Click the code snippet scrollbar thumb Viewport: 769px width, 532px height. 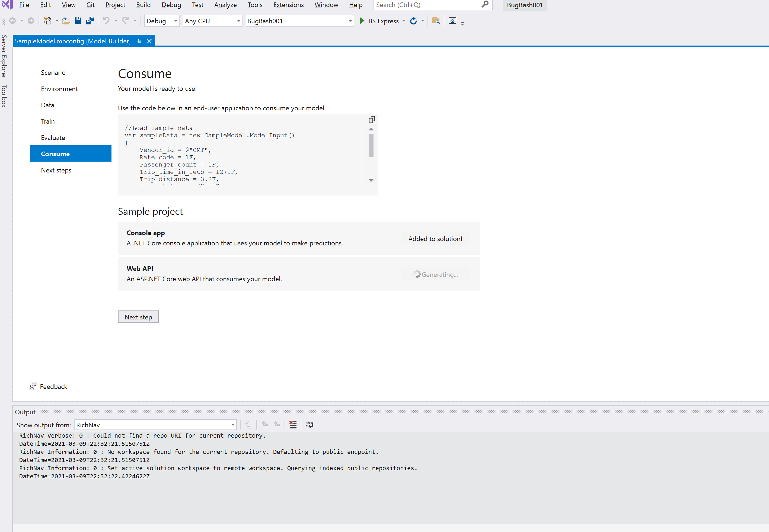371,145
